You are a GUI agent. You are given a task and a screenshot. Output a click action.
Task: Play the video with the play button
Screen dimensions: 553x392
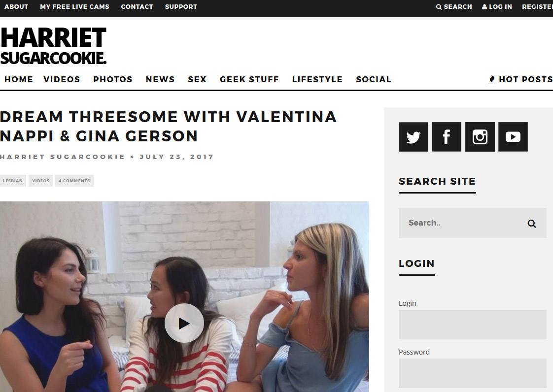(184, 323)
